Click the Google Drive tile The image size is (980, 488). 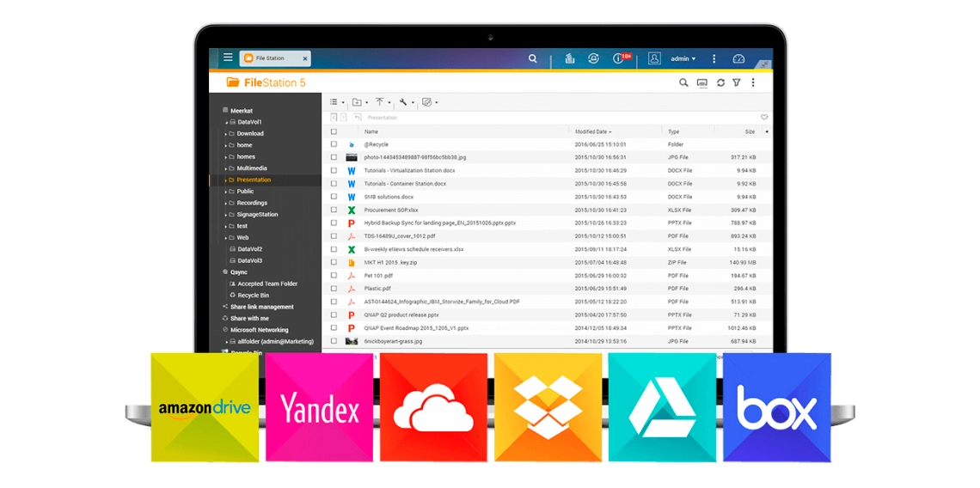coord(663,407)
